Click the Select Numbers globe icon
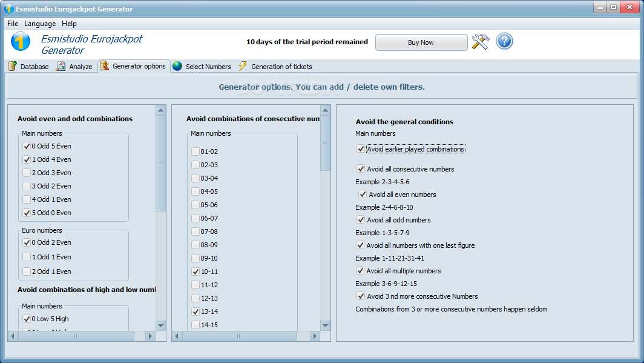644x363 pixels. (x=177, y=66)
